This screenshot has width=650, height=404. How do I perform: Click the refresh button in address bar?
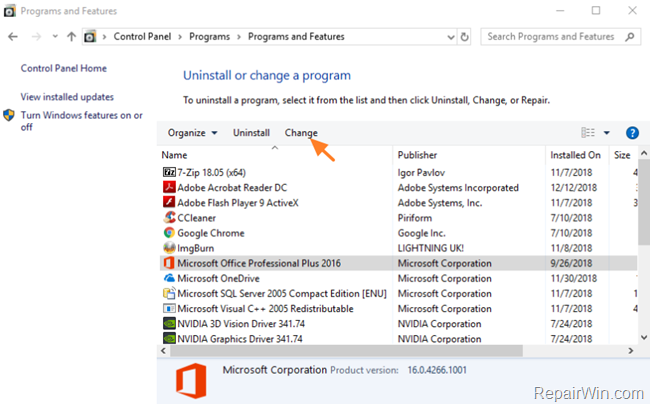[x=465, y=37]
